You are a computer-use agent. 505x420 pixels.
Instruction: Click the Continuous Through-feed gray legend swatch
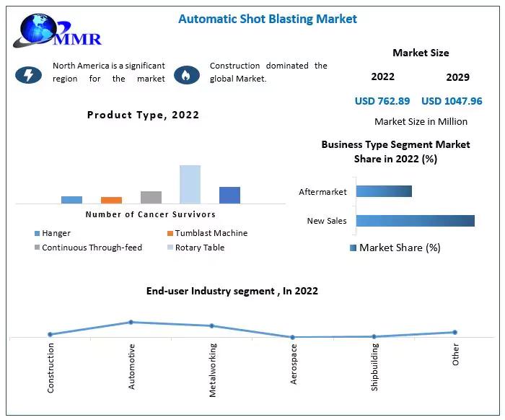point(37,248)
